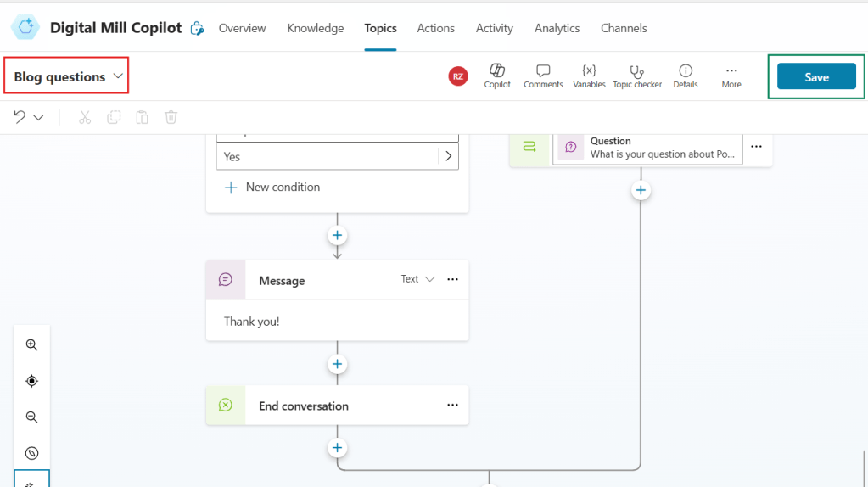Add node above the Message node

(x=337, y=235)
